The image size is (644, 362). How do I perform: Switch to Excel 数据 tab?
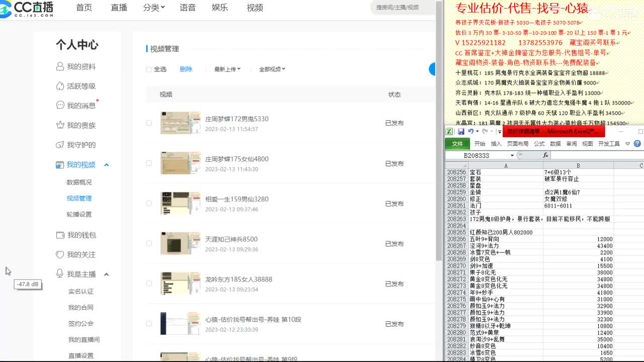point(555,144)
